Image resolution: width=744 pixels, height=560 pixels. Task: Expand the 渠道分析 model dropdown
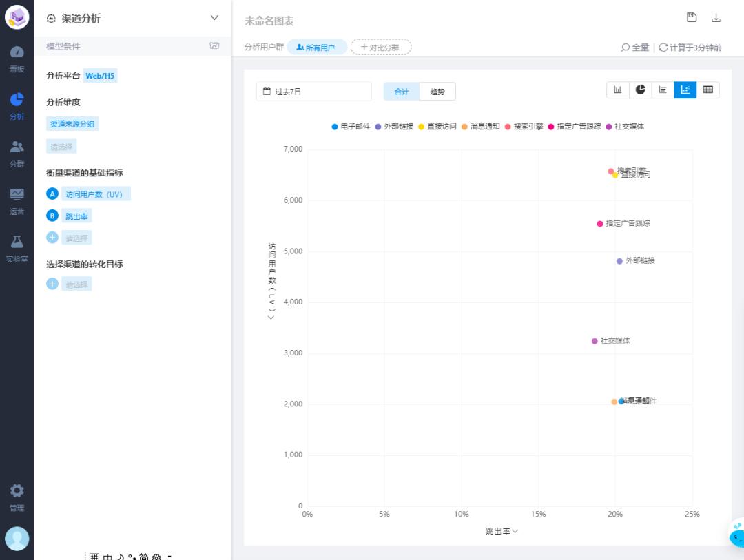[x=214, y=18]
